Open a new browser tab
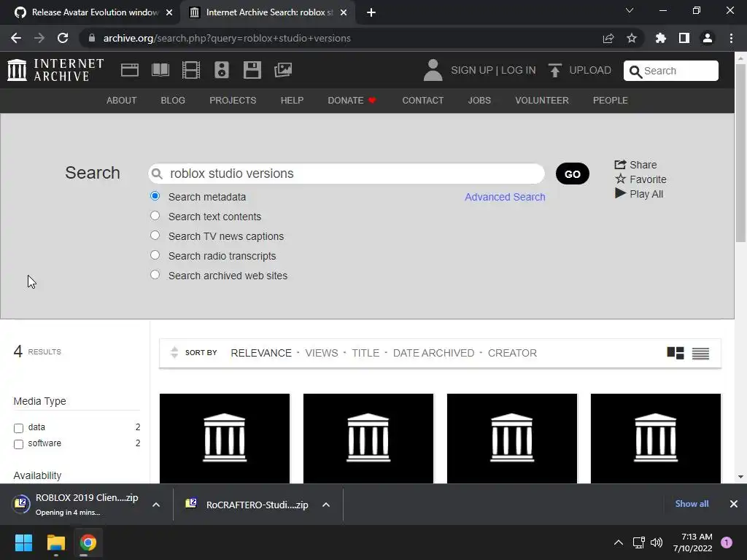The image size is (747, 560). pyautogui.click(x=371, y=12)
